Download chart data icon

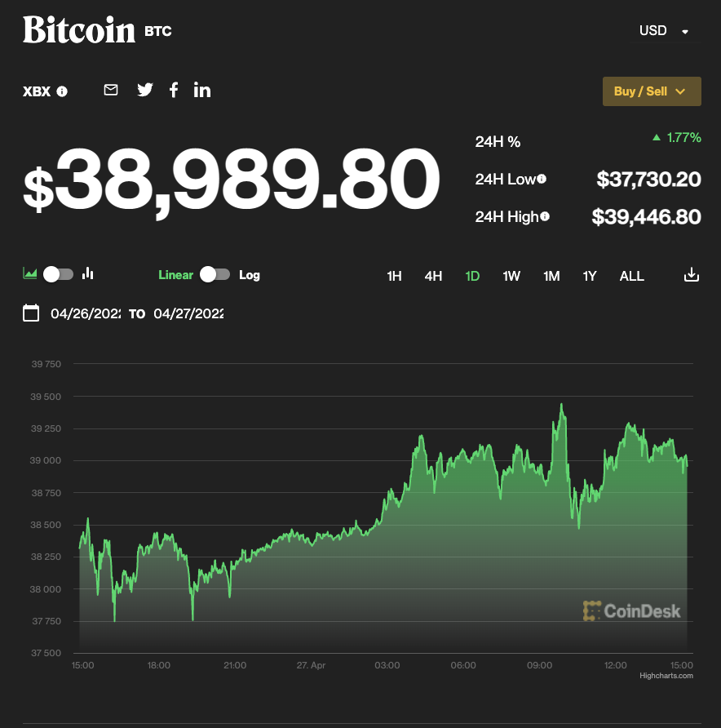pos(692,275)
